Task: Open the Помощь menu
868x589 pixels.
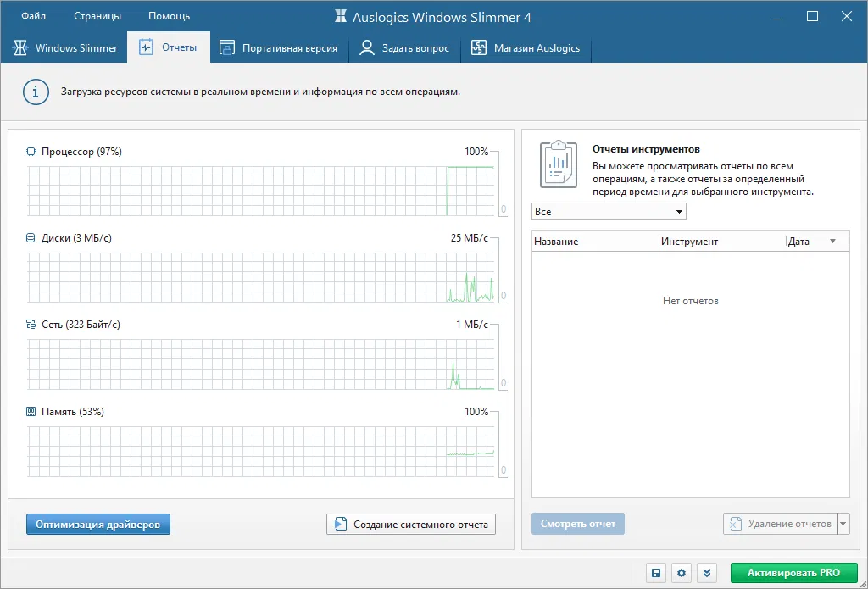Action: tap(169, 16)
